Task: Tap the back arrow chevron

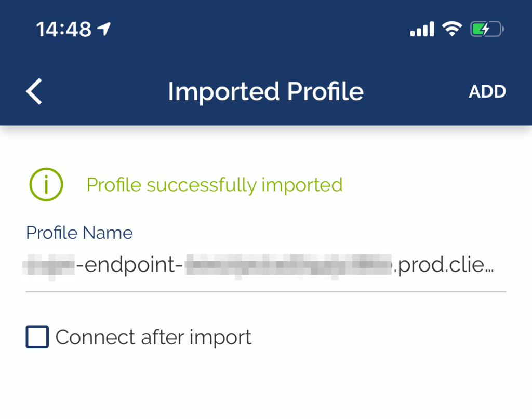Action: (34, 91)
